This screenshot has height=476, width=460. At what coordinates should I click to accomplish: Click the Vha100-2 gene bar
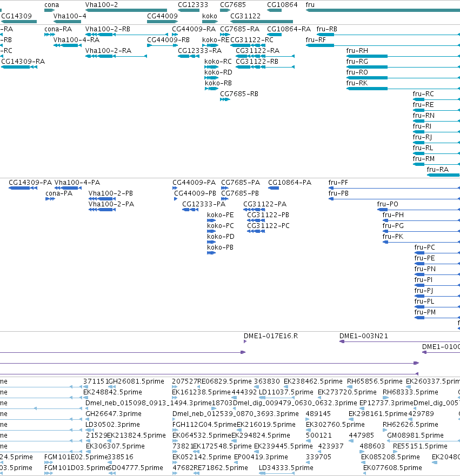[x=126, y=10]
